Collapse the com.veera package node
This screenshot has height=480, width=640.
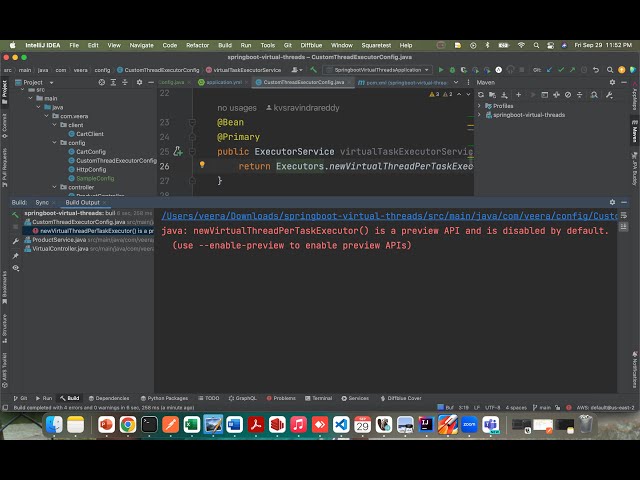click(47, 116)
